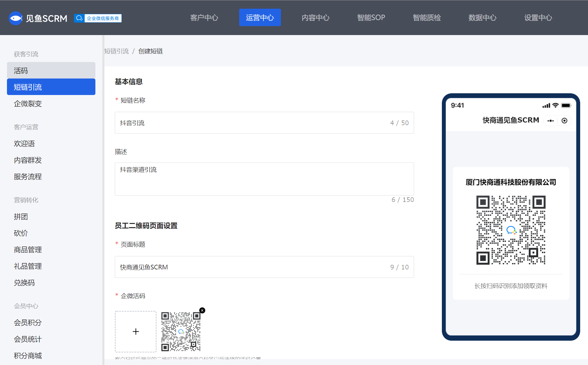Click the 企业微信服务商 badge
The height and width of the screenshot is (365, 588).
click(x=98, y=18)
